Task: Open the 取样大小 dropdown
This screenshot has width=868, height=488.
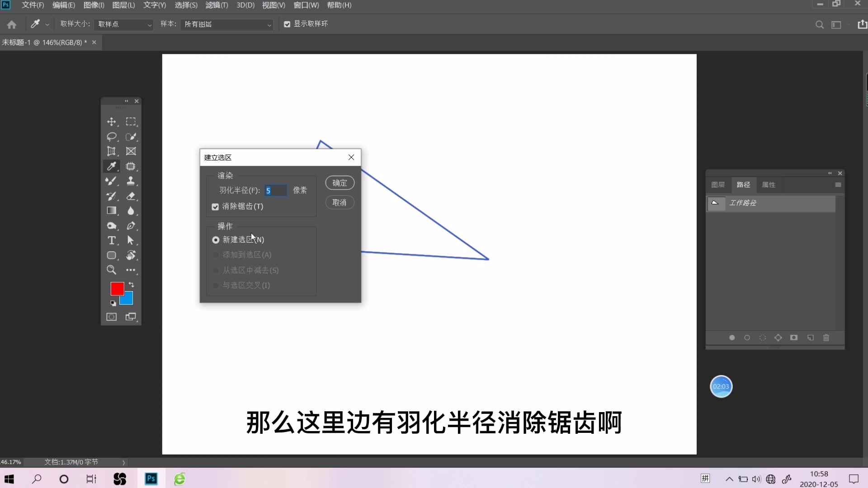Action: 124,24
